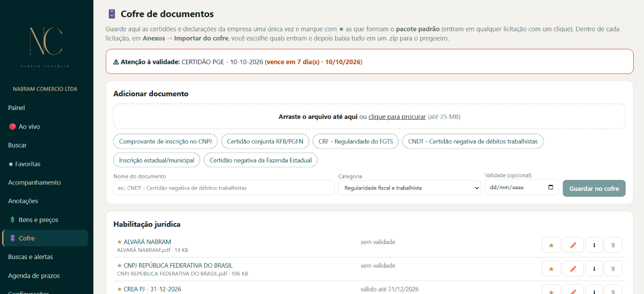Screen dimensions: 644x294
Task: Edit ALVARÁ NABRAM with the pencil icon
Action: pos(573,245)
